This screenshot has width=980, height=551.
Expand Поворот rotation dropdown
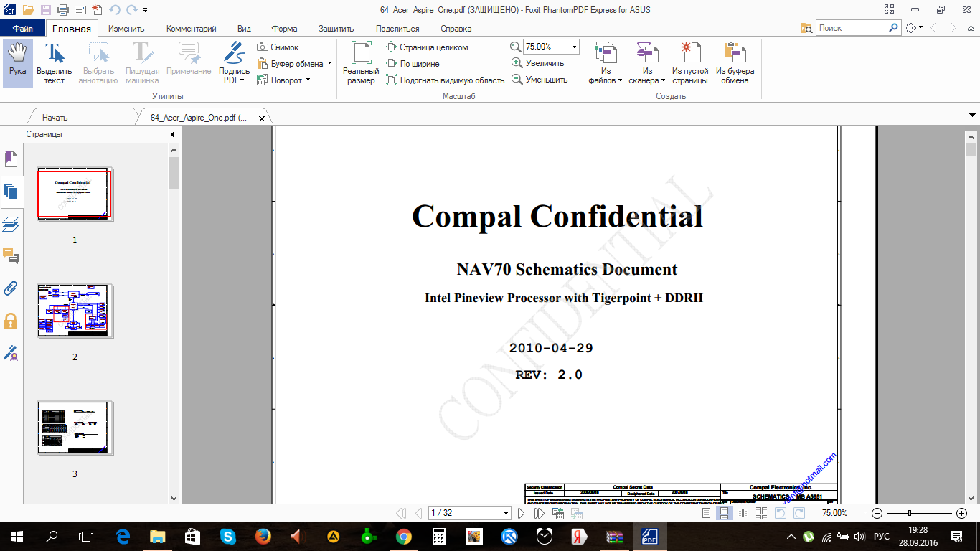tap(308, 80)
